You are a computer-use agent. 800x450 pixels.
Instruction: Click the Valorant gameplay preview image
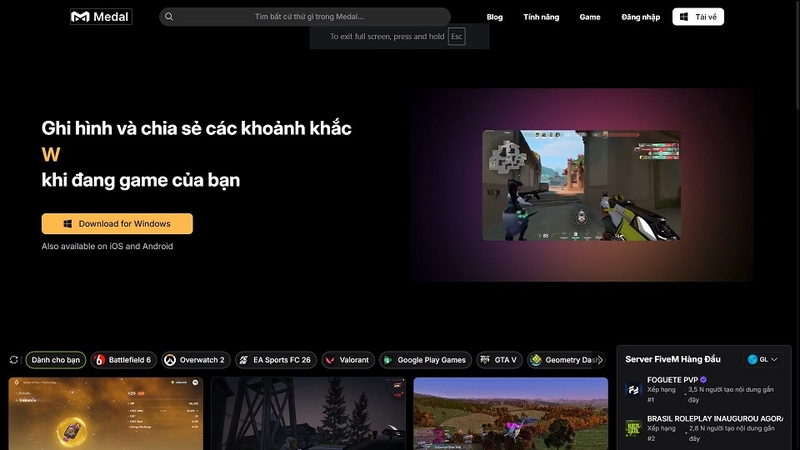click(x=581, y=185)
